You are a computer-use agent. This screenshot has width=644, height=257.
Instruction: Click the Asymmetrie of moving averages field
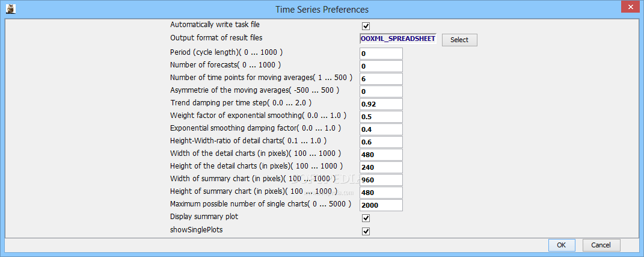380,91
